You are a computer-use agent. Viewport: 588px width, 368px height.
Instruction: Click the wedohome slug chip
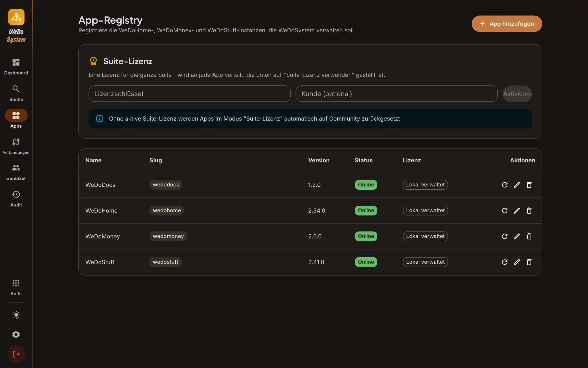coord(167,210)
